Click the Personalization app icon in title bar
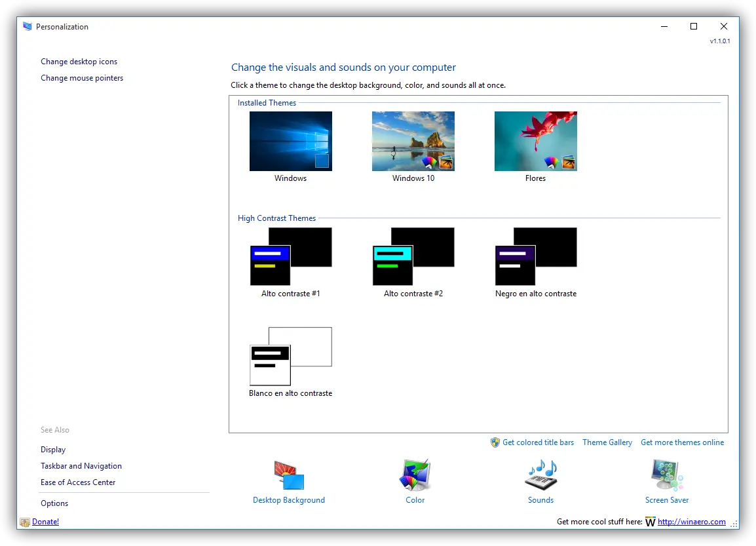Screen dimensions: 756x546 28,26
